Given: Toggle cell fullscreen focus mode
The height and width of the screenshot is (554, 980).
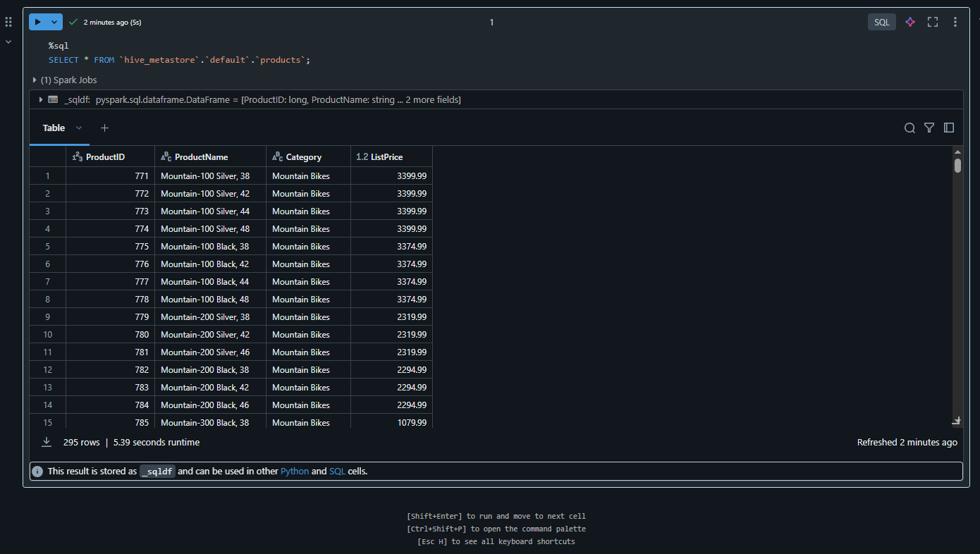Looking at the screenshot, I should pyautogui.click(x=933, y=22).
